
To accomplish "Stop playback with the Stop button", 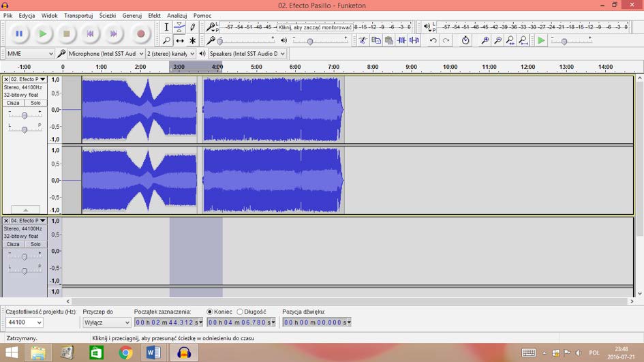I will tap(67, 33).
